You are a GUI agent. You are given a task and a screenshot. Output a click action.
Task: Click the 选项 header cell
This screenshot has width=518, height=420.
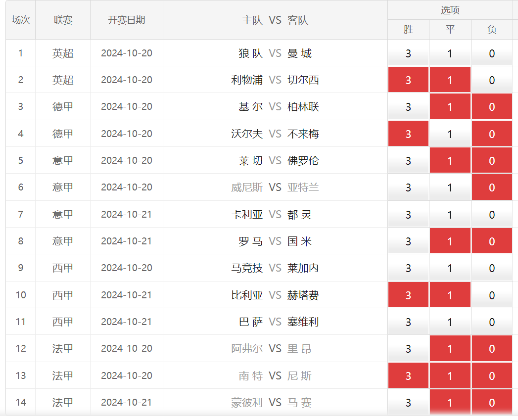click(x=450, y=10)
